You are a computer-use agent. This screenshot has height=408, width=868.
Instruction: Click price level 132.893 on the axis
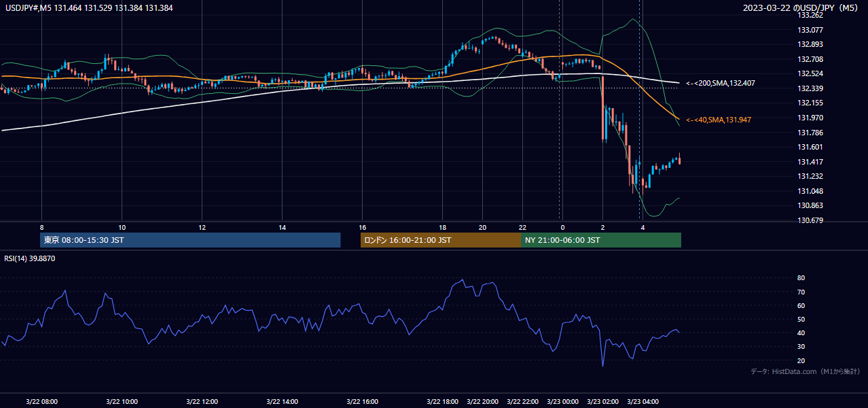(x=810, y=44)
